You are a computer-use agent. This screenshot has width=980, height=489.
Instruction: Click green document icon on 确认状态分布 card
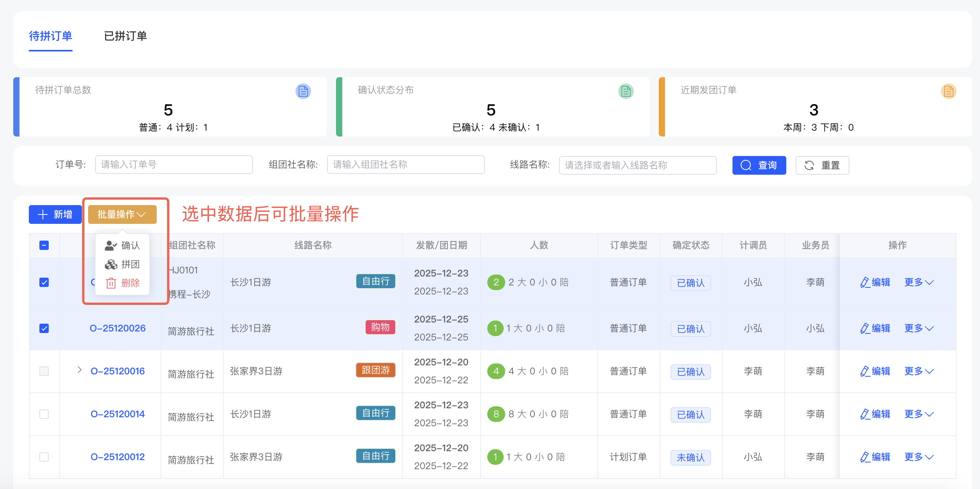tap(626, 91)
